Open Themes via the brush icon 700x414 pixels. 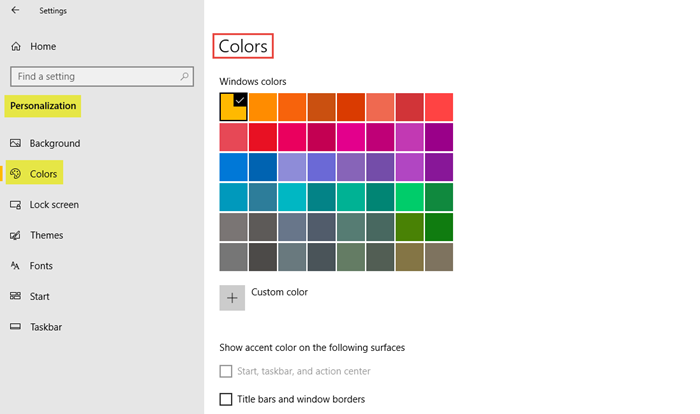[16, 236]
